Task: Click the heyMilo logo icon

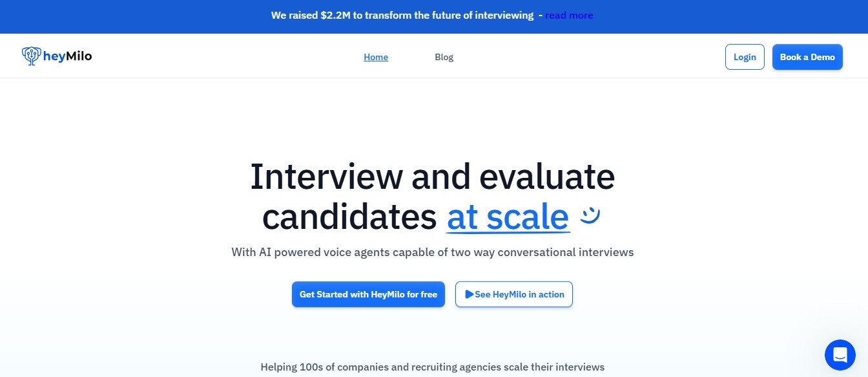Action: 31,56
